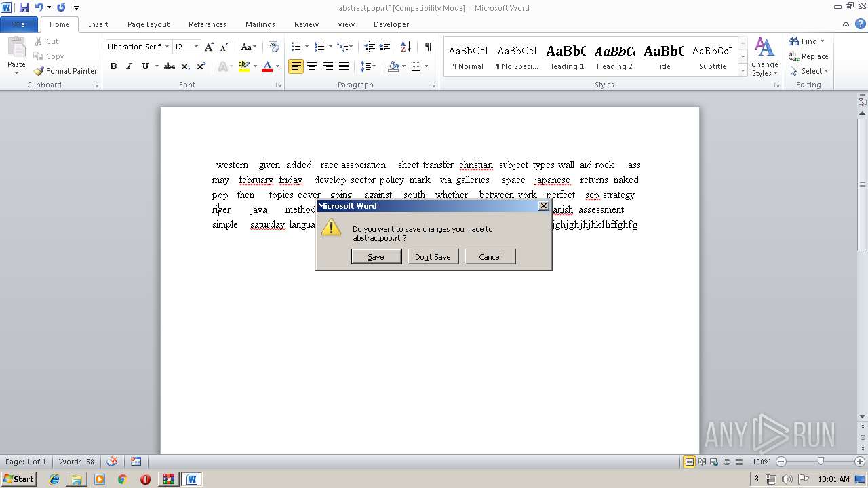Click the Decrease Indent icon
The width and height of the screenshot is (868, 488).
pos(370,47)
